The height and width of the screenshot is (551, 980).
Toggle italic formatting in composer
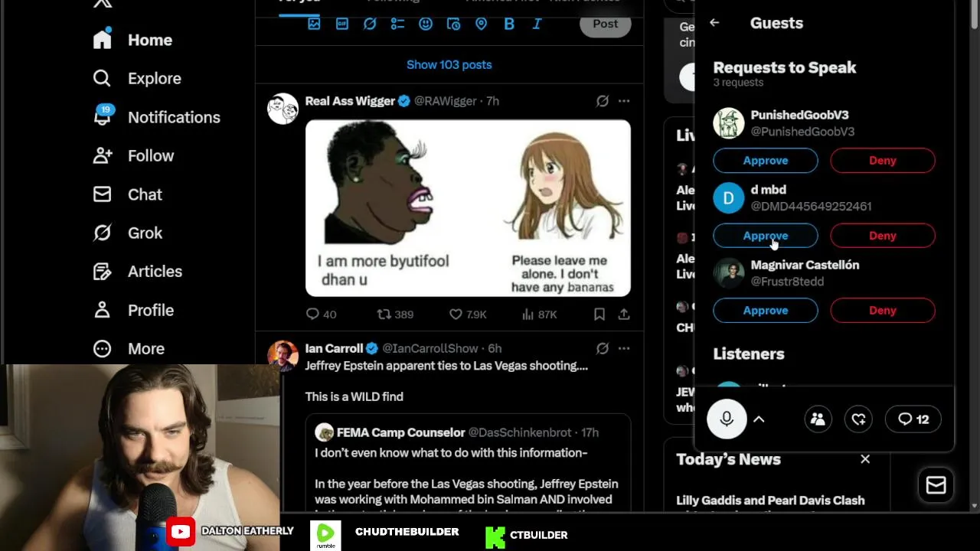click(537, 24)
